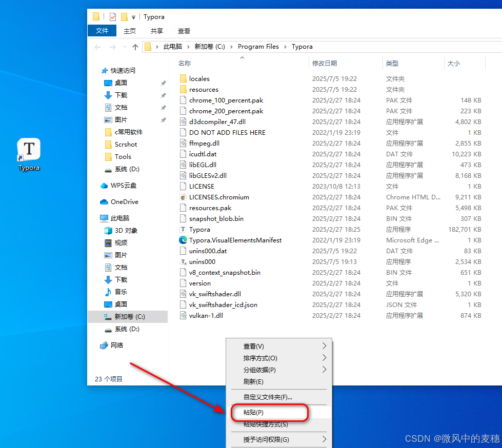Go up one folder level
Screen dimensions: 502x448
[135, 47]
